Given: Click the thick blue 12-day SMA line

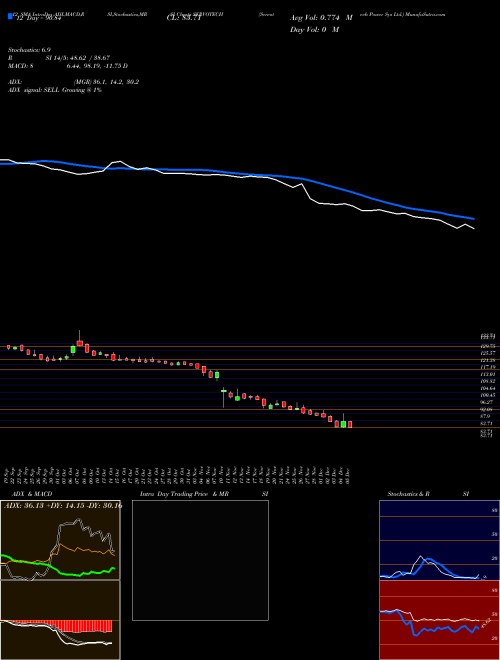Looking at the screenshot, I should [x=345, y=190].
